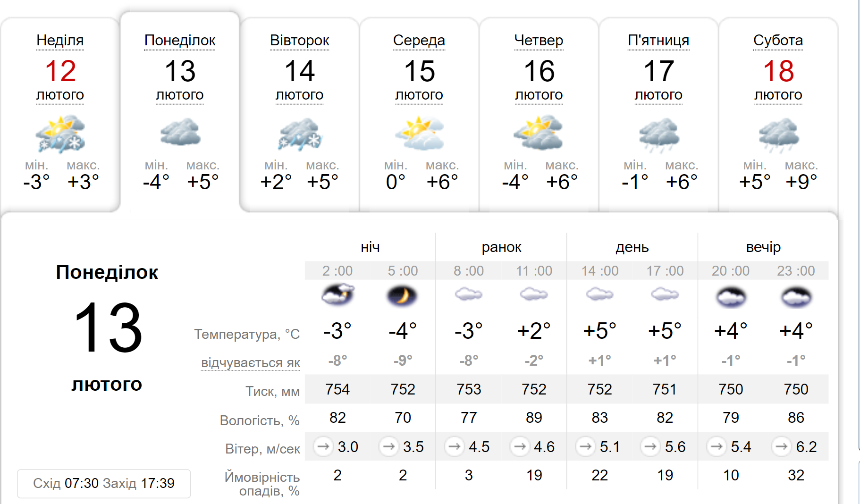Click Wednesday partly sunny weather icon
This screenshot has height=504, width=860.
419,134
